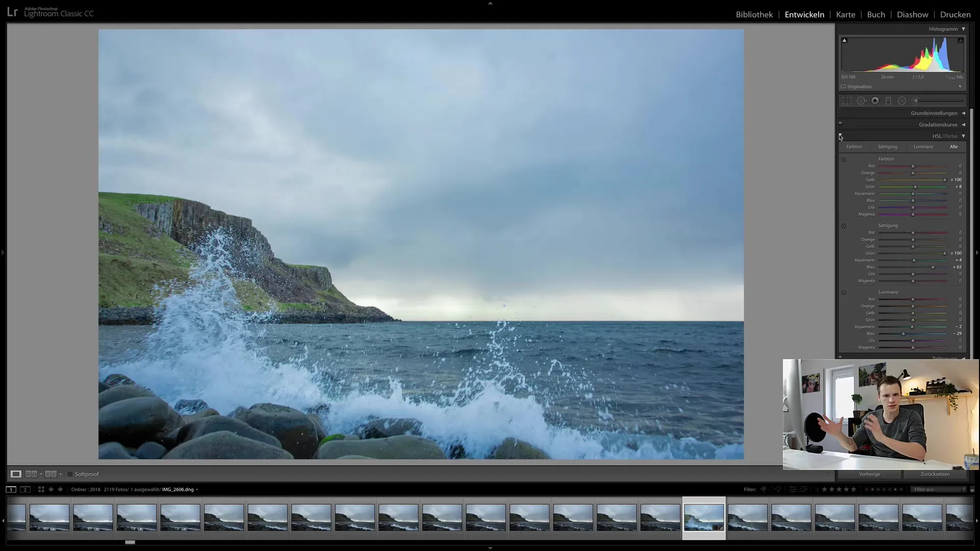Screen dimensions: 980x551
Task: Switch to Drucken module
Action: click(955, 15)
